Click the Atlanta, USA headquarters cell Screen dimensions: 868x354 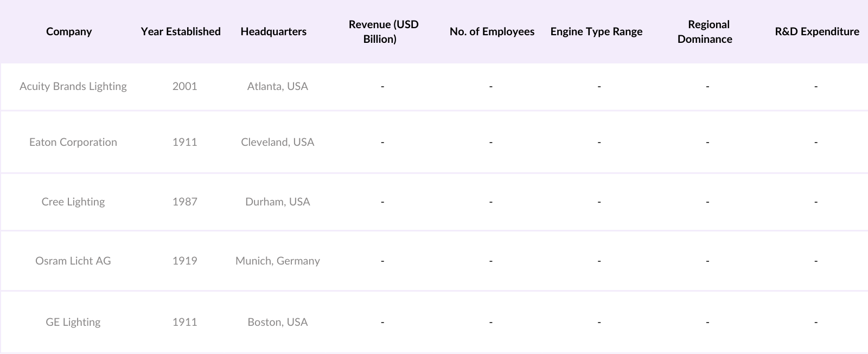click(277, 86)
